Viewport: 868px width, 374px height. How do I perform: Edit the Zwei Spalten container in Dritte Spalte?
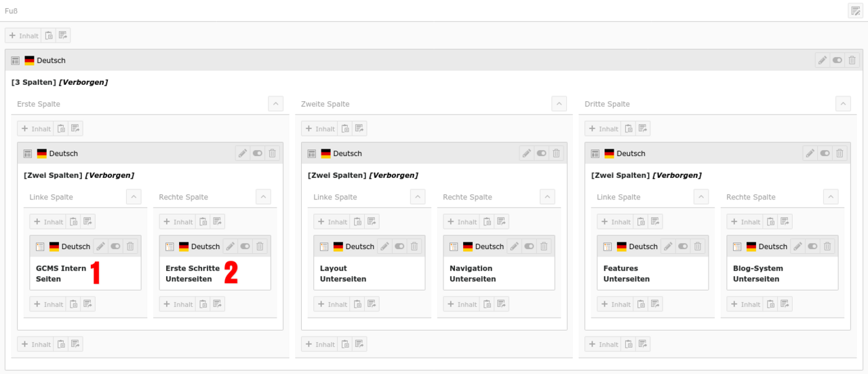(x=810, y=153)
